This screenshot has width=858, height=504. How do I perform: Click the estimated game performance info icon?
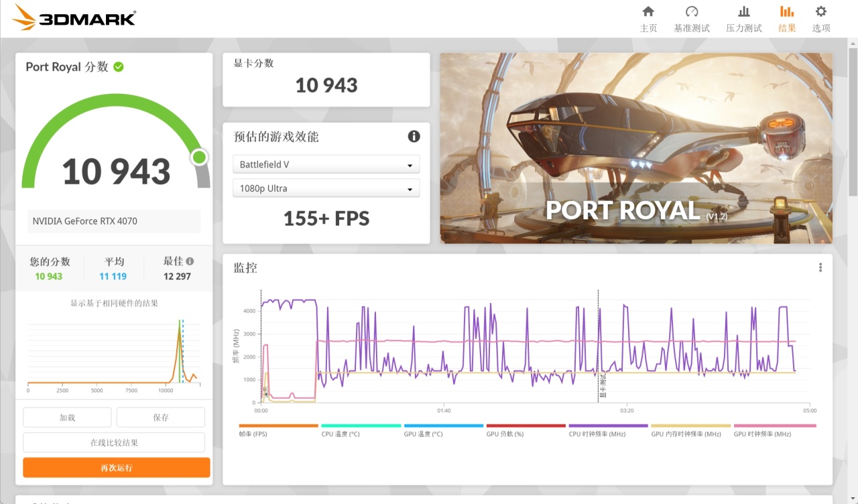(414, 137)
